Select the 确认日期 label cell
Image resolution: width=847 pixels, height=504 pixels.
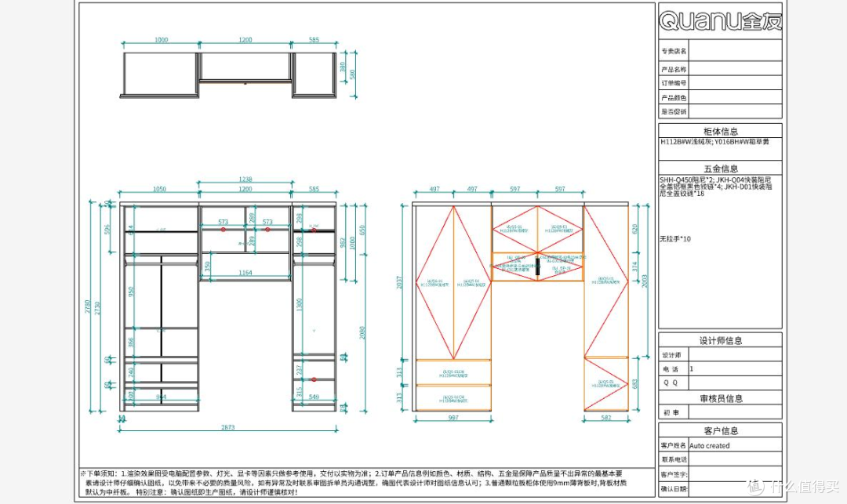673,488
